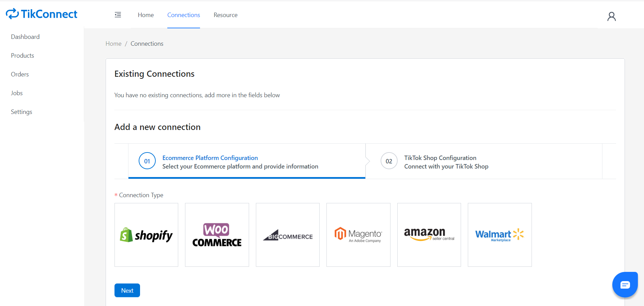Click the Existing Connections heading
Image resolution: width=644 pixels, height=306 pixels.
154,74
